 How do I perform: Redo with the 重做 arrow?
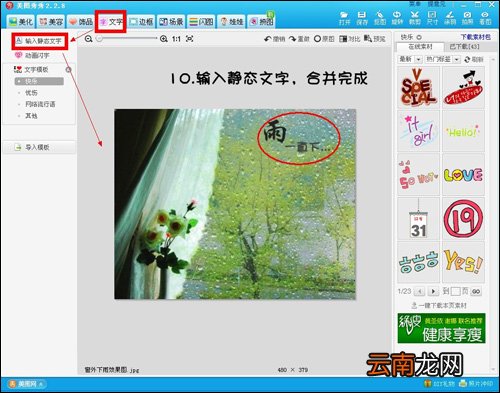click(x=299, y=39)
